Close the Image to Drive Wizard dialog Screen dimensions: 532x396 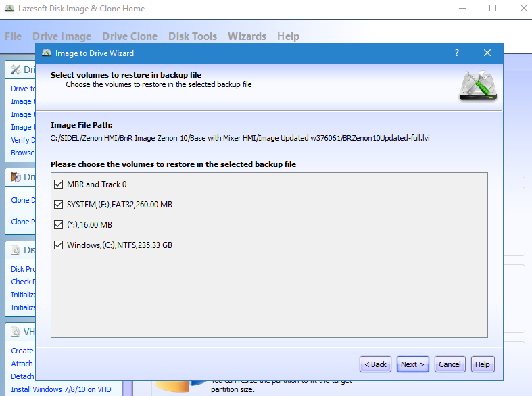click(487, 53)
